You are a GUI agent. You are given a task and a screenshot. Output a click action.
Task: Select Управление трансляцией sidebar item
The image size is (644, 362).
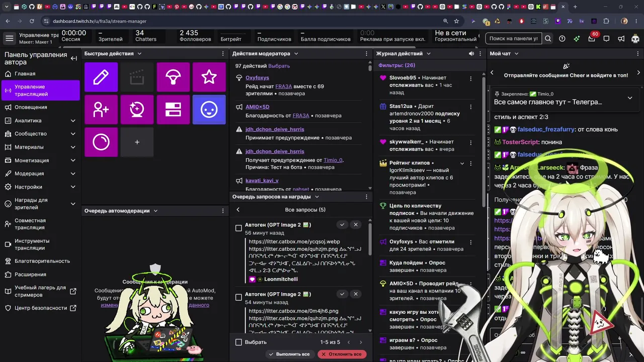pos(40,90)
